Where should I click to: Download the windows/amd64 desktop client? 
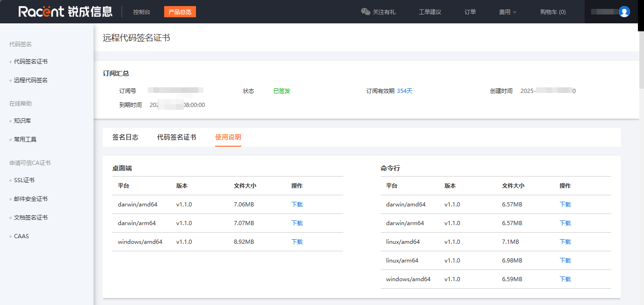[x=297, y=241]
